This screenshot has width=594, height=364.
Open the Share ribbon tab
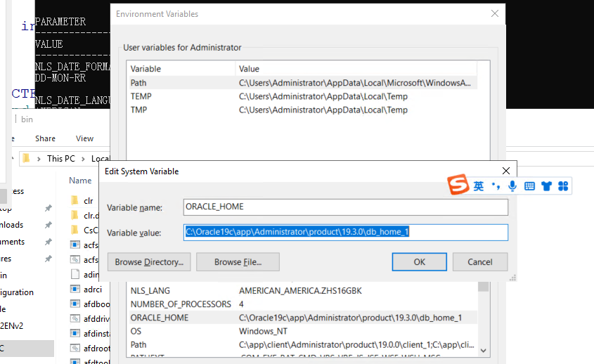pos(46,139)
